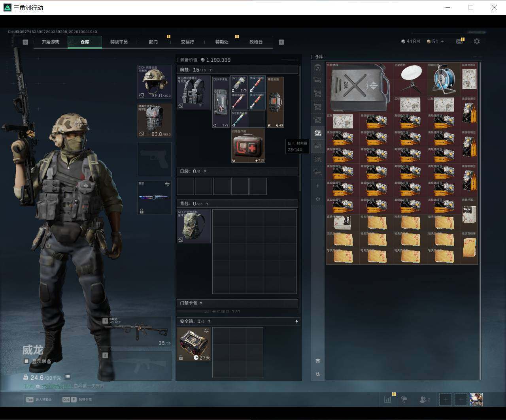Click the flag icon in bottom bar

click(404, 399)
